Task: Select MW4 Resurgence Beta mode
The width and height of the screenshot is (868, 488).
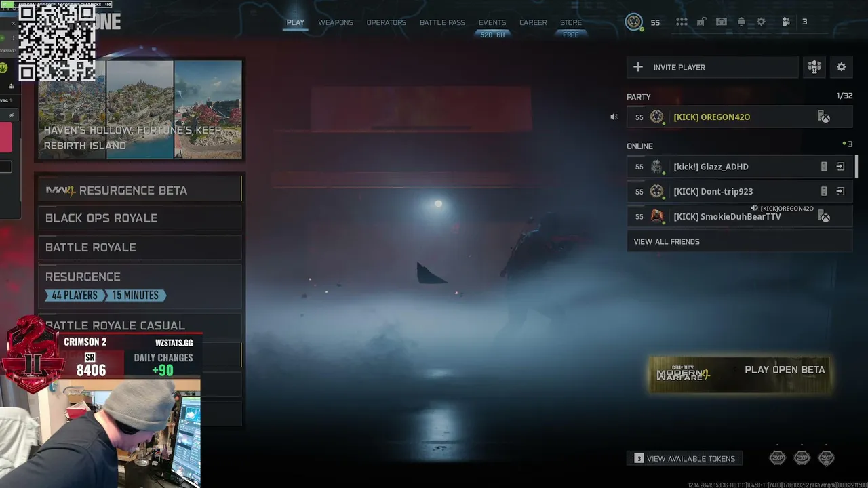Action: point(140,190)
